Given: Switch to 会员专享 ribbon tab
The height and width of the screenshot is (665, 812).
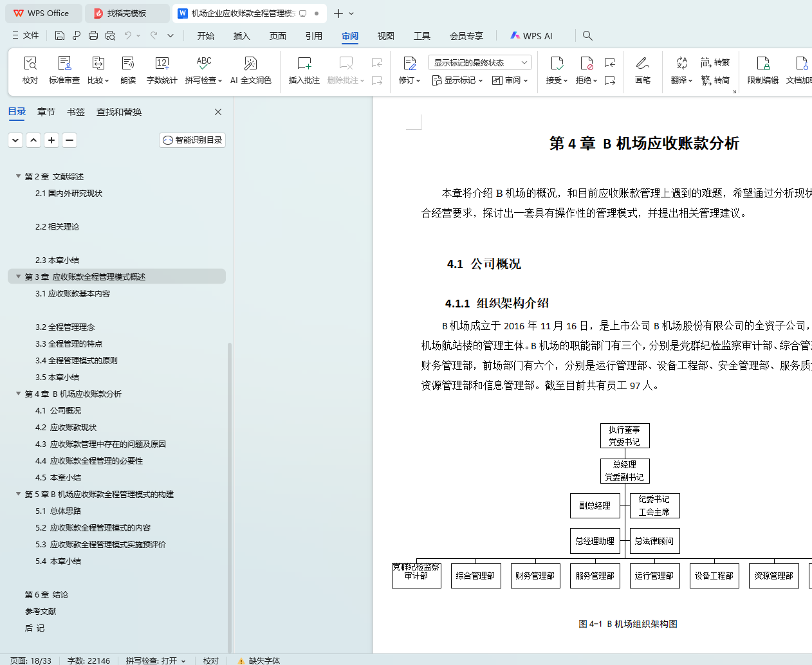Looking at the screenshot, I should 466,36.
